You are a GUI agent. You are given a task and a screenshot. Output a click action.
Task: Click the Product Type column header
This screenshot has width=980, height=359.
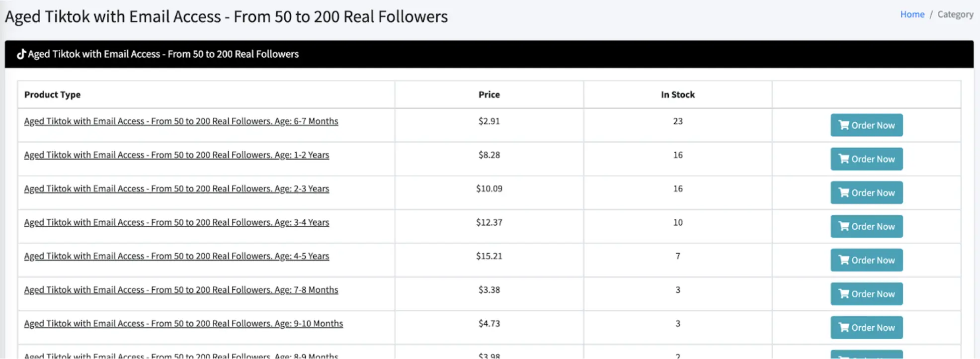pyautogui.click(x=52, y=94)
